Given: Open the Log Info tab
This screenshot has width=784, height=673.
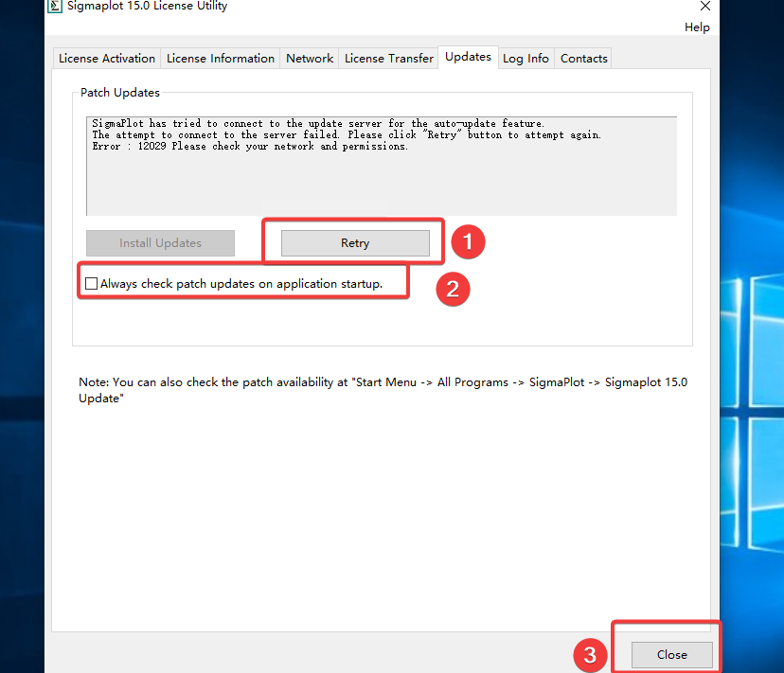Looking at the screenshot, I should (526, 59).
